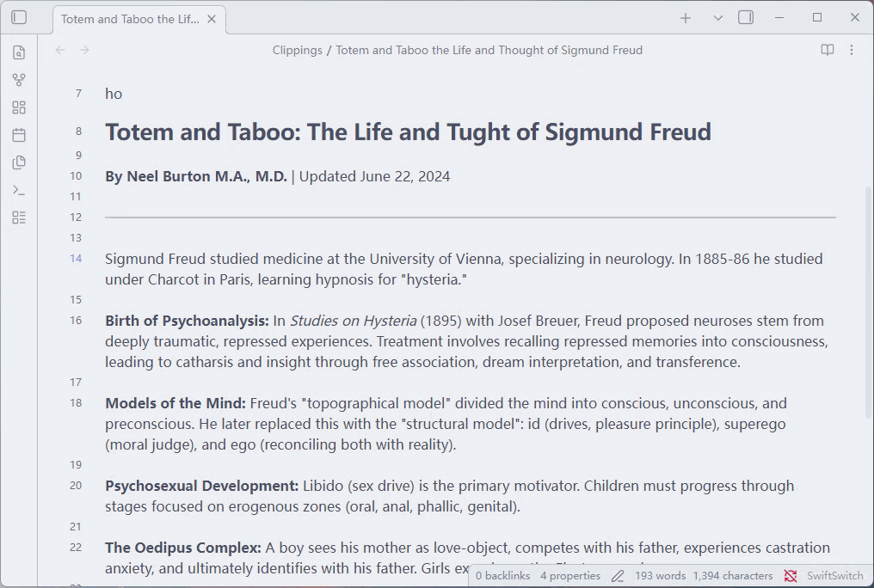Screen dimensions: 874x588
Task: Click the Clippings breadcrumb folder
Action: tap(297, 50)
